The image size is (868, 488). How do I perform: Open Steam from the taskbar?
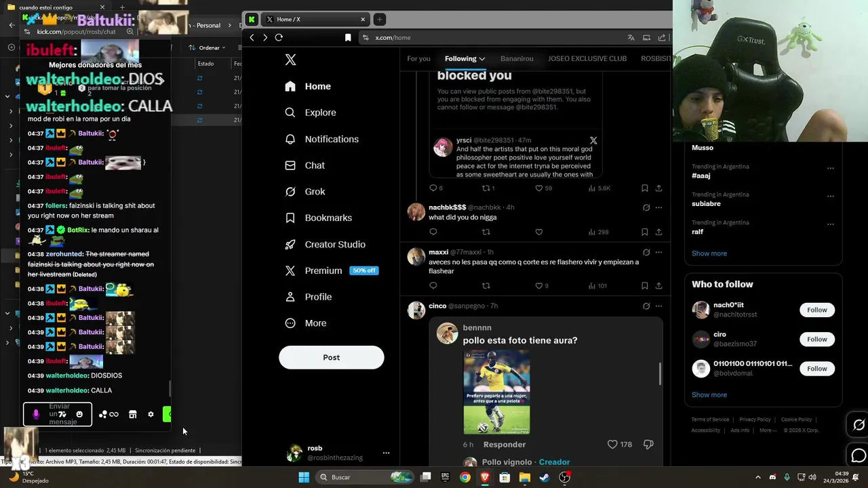coord(545,477)
